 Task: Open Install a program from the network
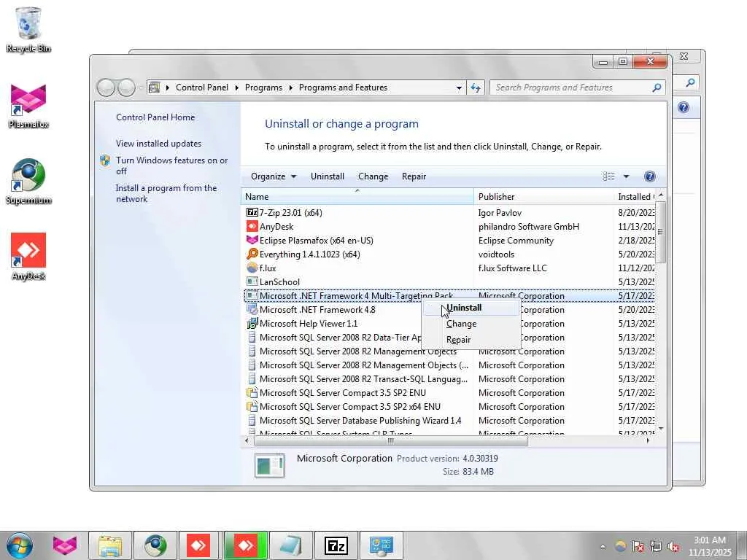coord(166,193)
